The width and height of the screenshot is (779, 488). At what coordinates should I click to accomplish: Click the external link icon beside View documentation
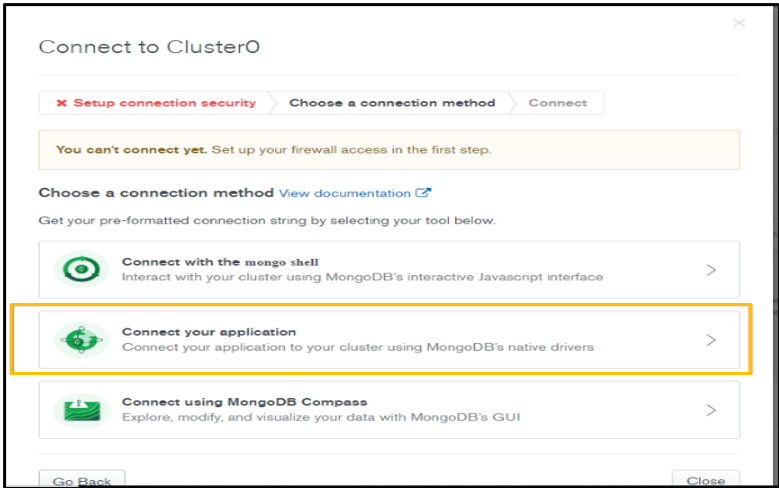[423, 193]
